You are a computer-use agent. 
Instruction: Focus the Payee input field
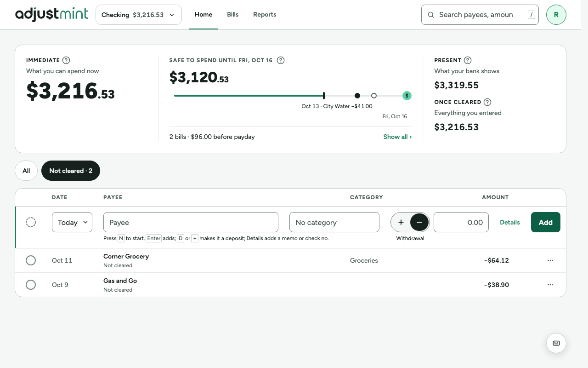click(x=191, y=222)
